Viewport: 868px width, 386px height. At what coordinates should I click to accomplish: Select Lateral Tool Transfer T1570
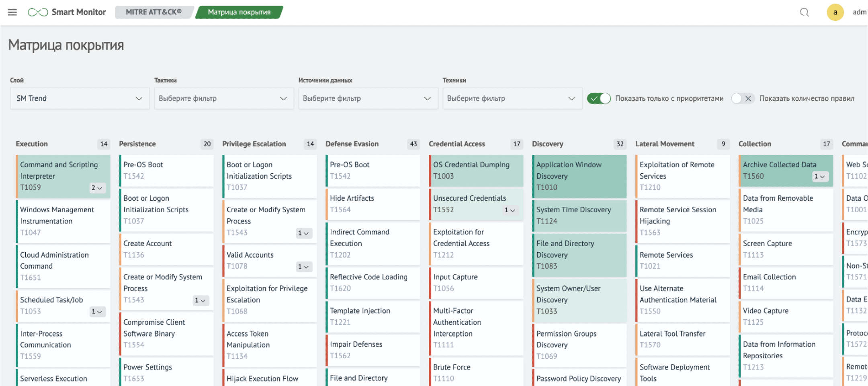coord(683,339)
